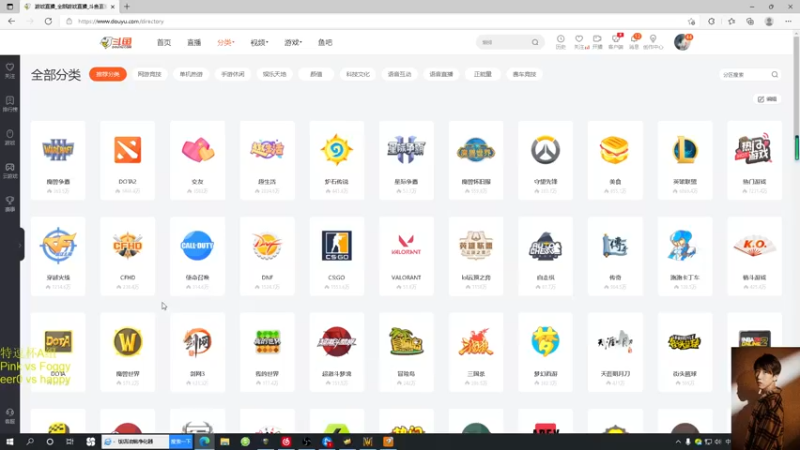
Task: Go to 鱼吧 in top navigation
Action: pyautogui.click(x=325, y=43)
